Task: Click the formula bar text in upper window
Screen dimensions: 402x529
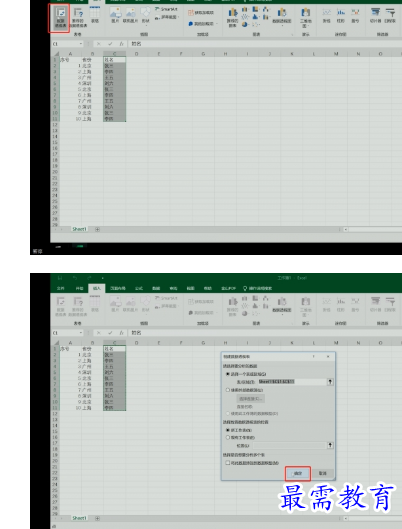Action: pos(136,44)
